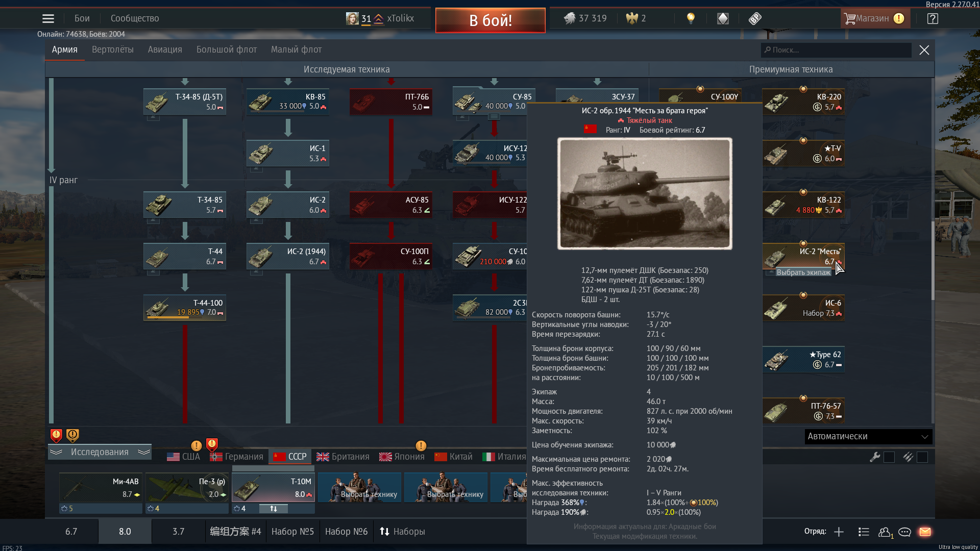This screenshot has width=980, height=551.
Task: Open the contacts friends icon
Action: [885, 532]
